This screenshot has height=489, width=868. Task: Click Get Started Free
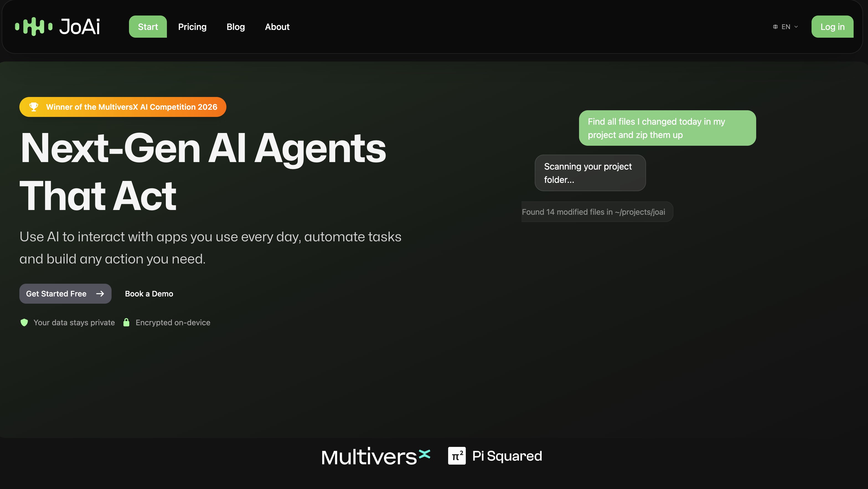[x=65, y=294]
